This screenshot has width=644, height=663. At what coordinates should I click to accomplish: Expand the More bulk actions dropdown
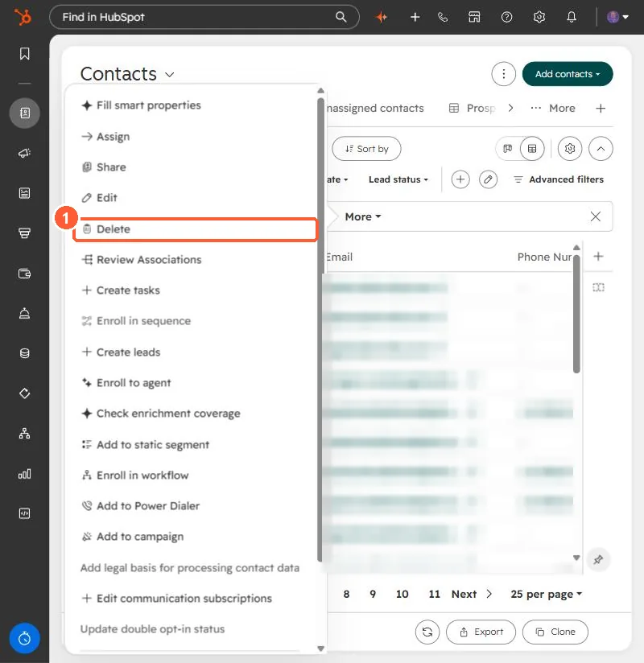(x=363, y=216)
